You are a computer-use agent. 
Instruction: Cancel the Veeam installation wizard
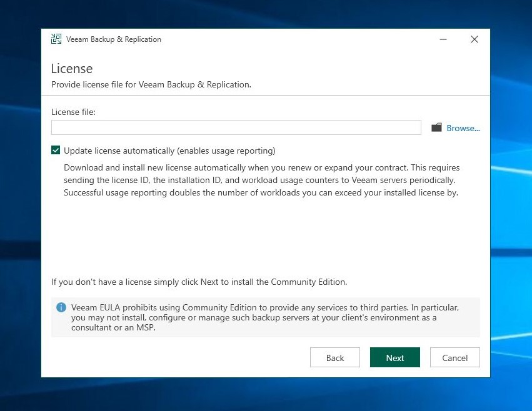point(455,357)
